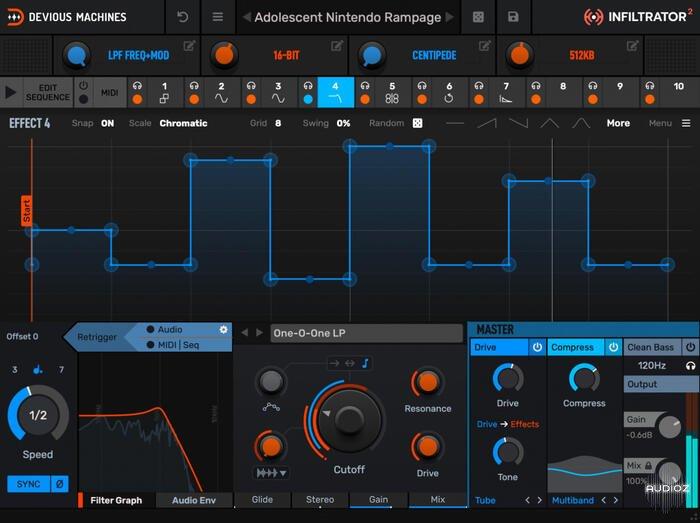
Task: Select effect slot 10
Action: 678,92
